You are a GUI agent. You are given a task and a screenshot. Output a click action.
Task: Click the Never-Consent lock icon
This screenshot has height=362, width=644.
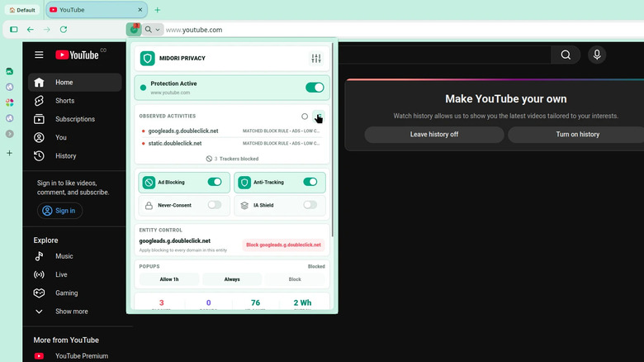tap(149, 205)
